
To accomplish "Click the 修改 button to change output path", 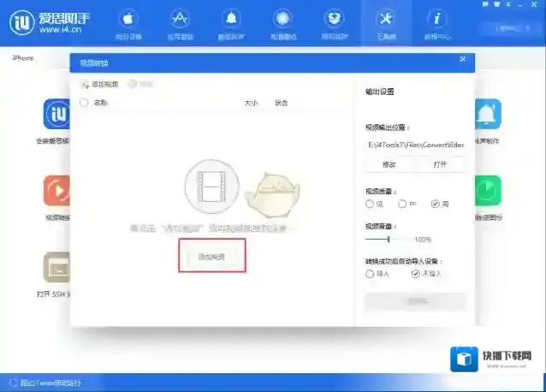I will (x=389, y=163).
